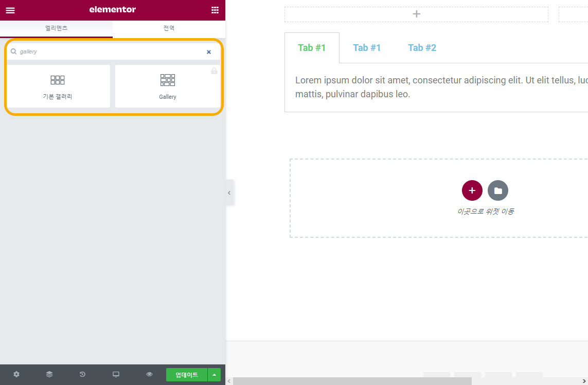This screenshot has width=588, height=385.
Task: Clear the search with the X icon
Action: [x=209, y=52]
